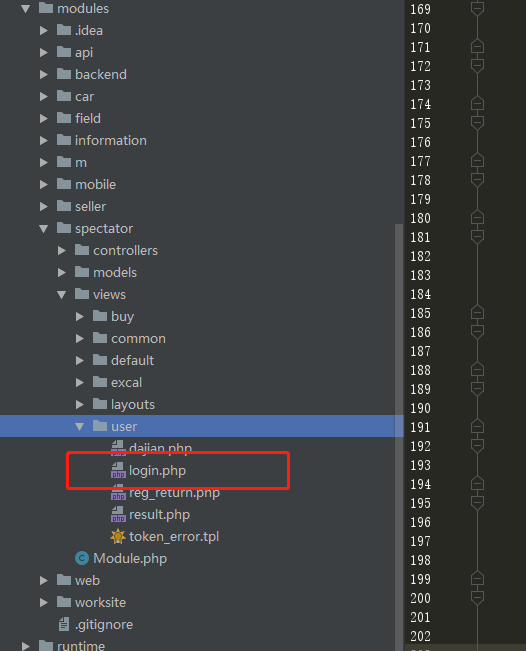Click the token_error.tpl star icon
The width and height of the screenshot is (526, 651).
[x=118, y=536]
